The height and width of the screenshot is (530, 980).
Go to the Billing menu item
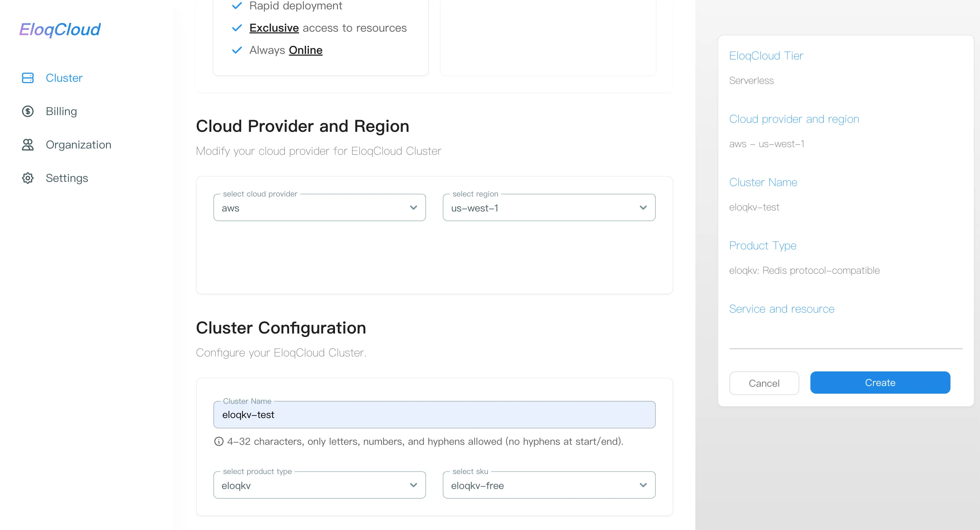(61, 111)
